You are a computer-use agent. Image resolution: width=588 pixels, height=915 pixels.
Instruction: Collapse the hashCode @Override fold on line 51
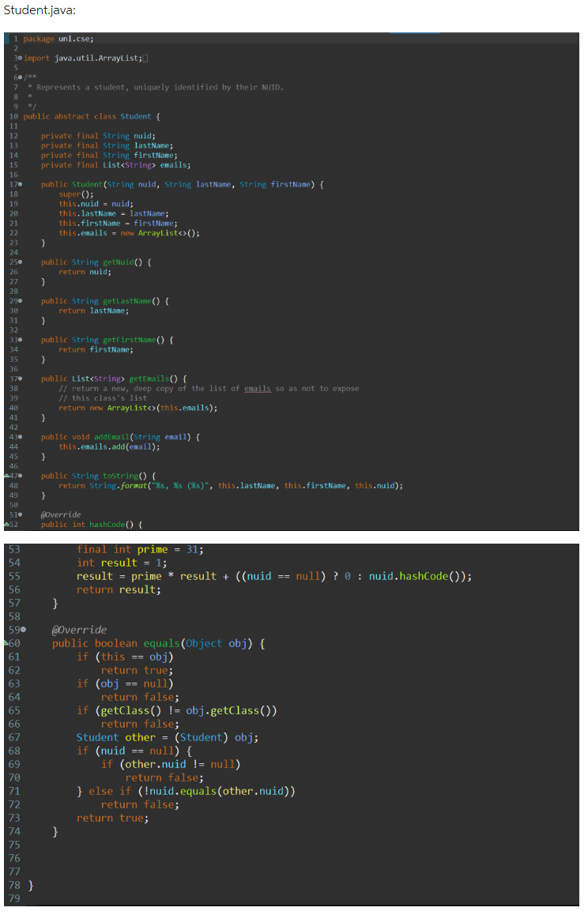pos(20,514)
